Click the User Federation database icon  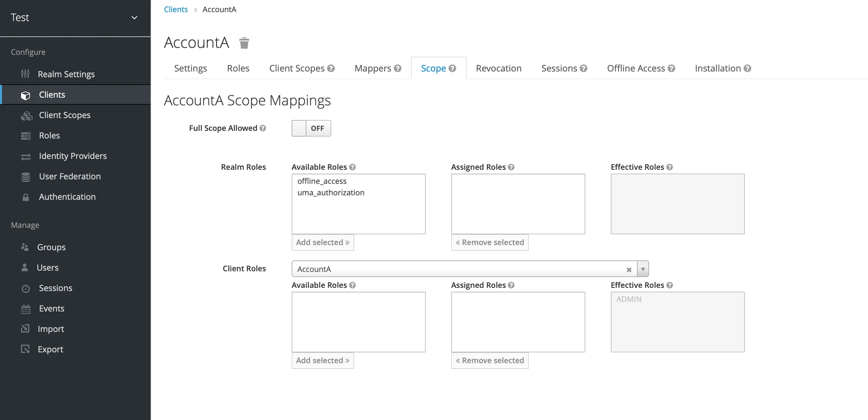click(26, 176)
